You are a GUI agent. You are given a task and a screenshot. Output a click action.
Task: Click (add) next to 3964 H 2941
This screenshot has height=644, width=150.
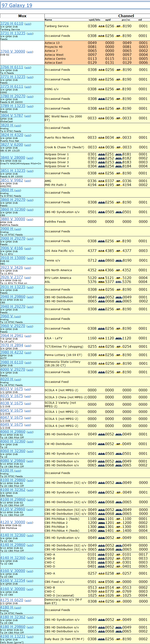pos(28,336)
